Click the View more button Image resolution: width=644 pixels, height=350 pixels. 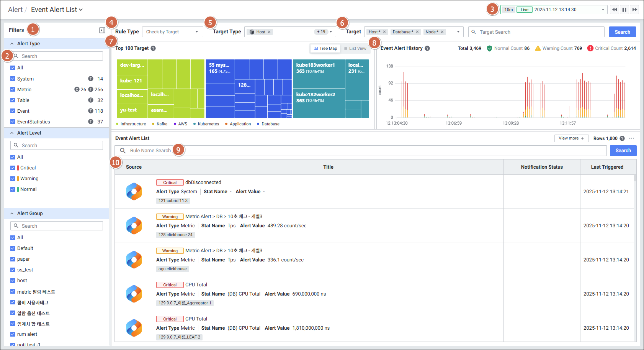[571, 138]
